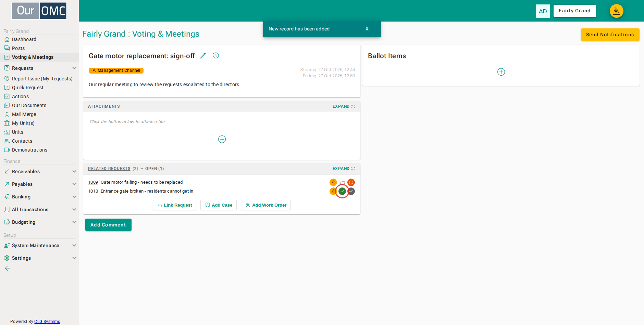Open the folder icon on request 1009
644x325 pixels.
click(342, 182)
